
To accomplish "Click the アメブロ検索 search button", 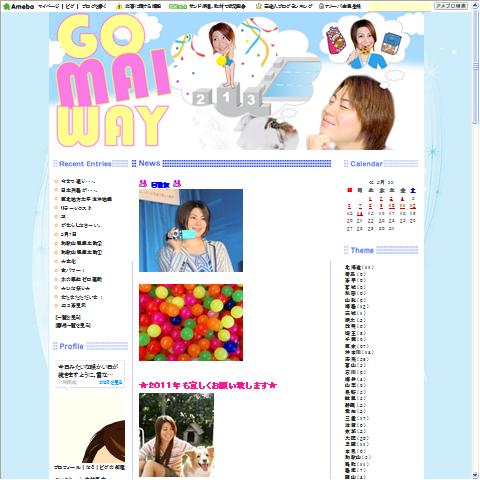I will (451, 6).
